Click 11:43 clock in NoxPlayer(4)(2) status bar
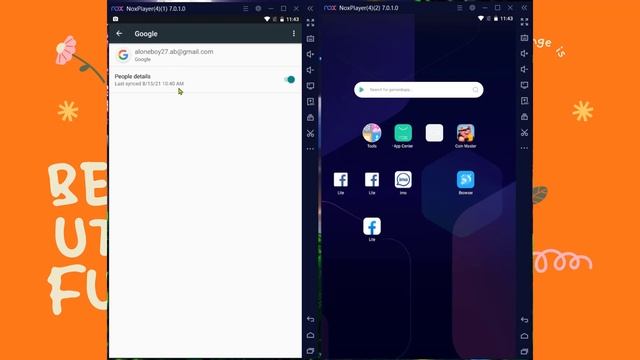The height and width of the screenshot is (360, 640). coord(506,19)
